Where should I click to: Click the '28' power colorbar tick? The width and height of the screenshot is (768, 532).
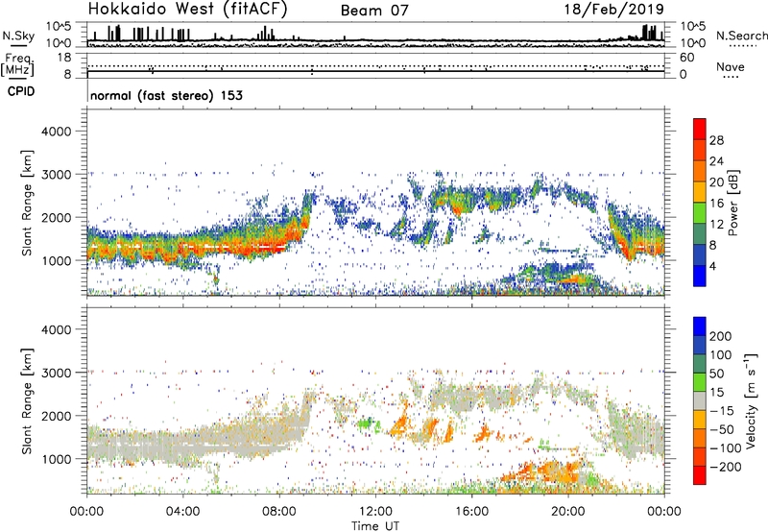pos(716,140)
